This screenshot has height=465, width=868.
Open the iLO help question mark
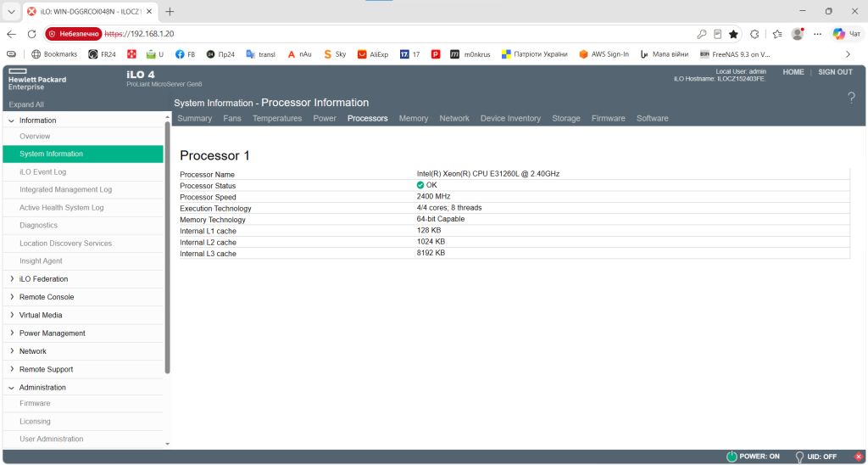tap(851, 98)
